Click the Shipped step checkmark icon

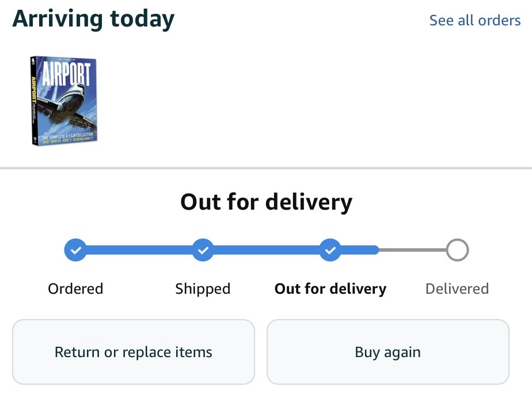click(203, 251)
